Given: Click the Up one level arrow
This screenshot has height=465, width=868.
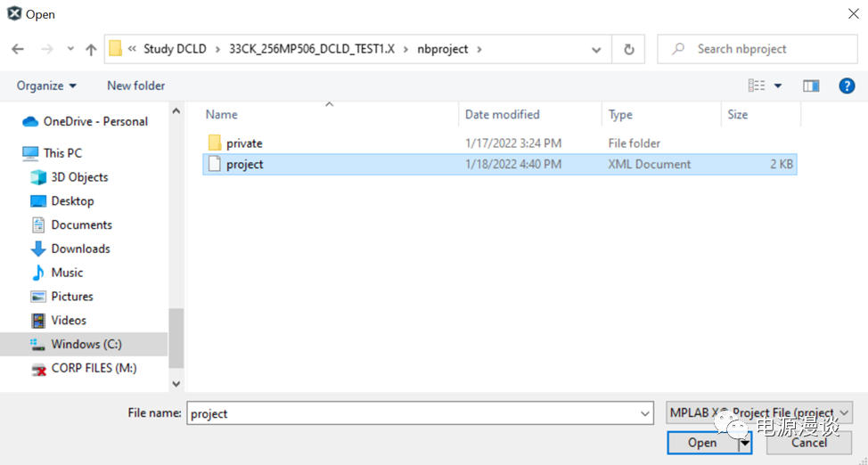Looking at the screenshot, I should pyautogui.click(x=90, y=50).
